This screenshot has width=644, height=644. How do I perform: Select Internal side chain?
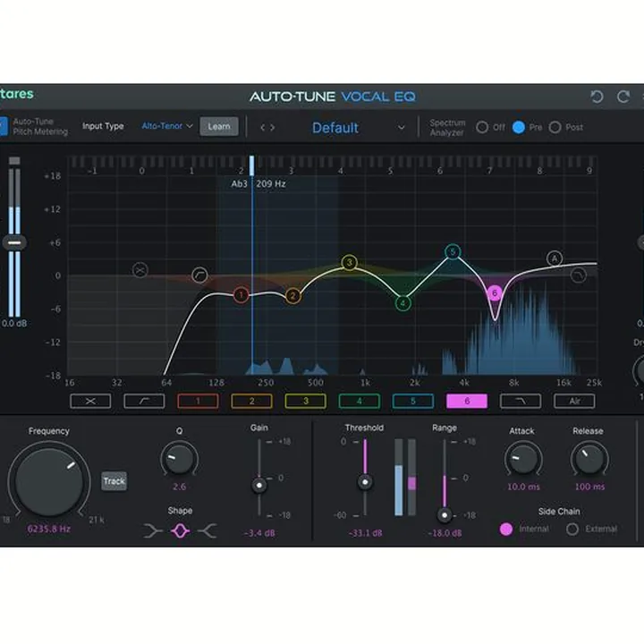click(506, 529)
